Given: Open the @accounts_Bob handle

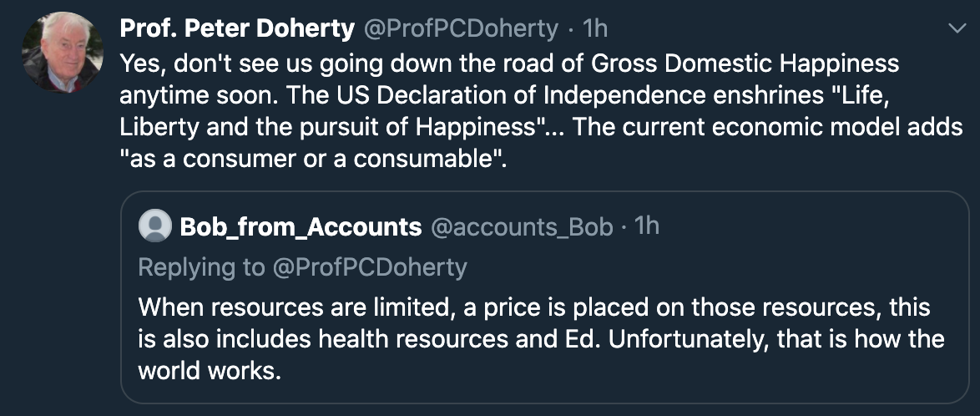Looking at the screenshot, I should coord(522,226).
